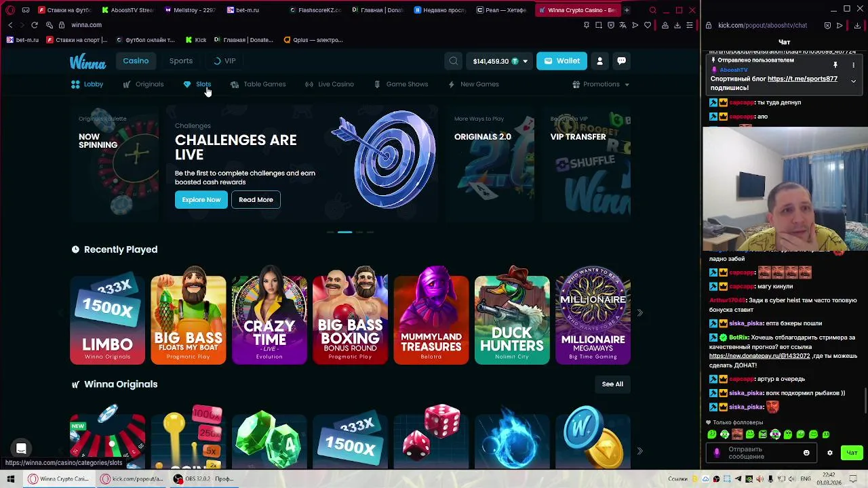Unpin the pinned chat message via pin icon

tap(835, 65)
